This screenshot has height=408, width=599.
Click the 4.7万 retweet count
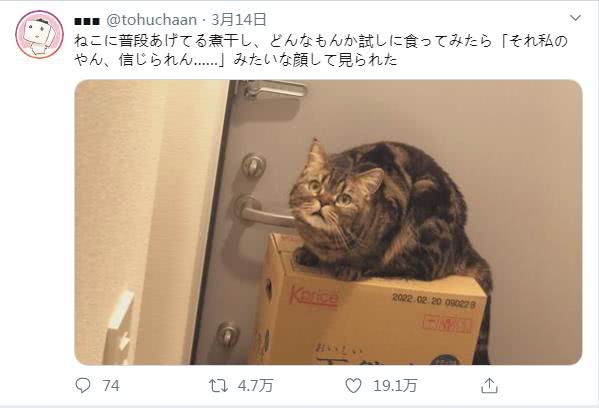click(255, 386)
